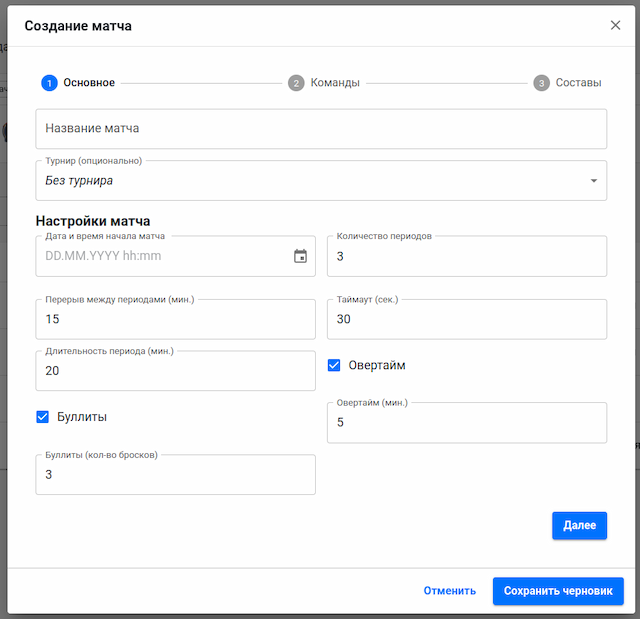Close the Создание матча dialog
Image resolution: width=640 pixels, height=619 pixels.
point(615,25)
